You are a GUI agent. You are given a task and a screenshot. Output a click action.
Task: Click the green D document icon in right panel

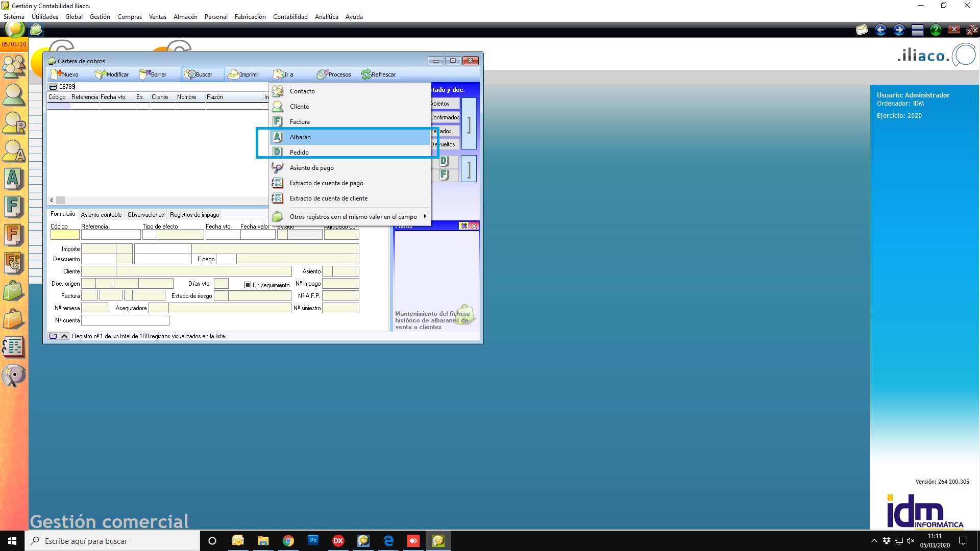444,161
